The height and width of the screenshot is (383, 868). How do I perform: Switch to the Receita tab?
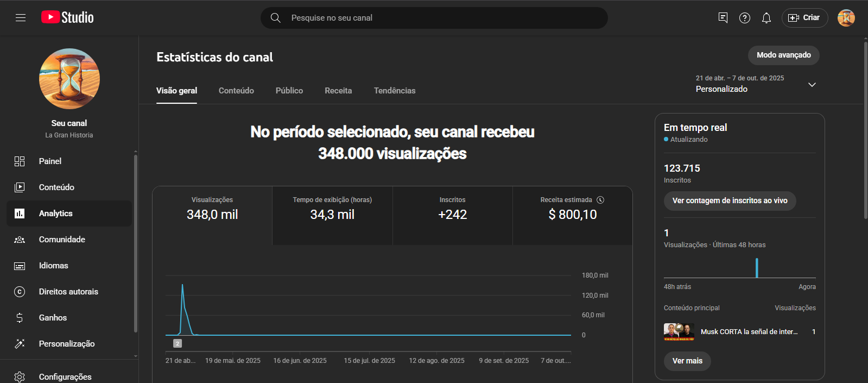point(338,91)
